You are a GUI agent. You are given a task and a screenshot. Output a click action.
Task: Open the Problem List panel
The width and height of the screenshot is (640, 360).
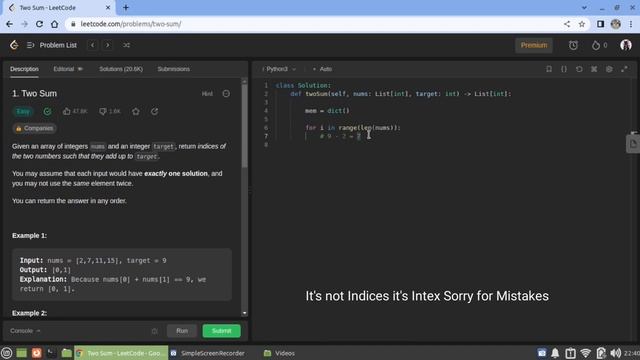[52, 45]
